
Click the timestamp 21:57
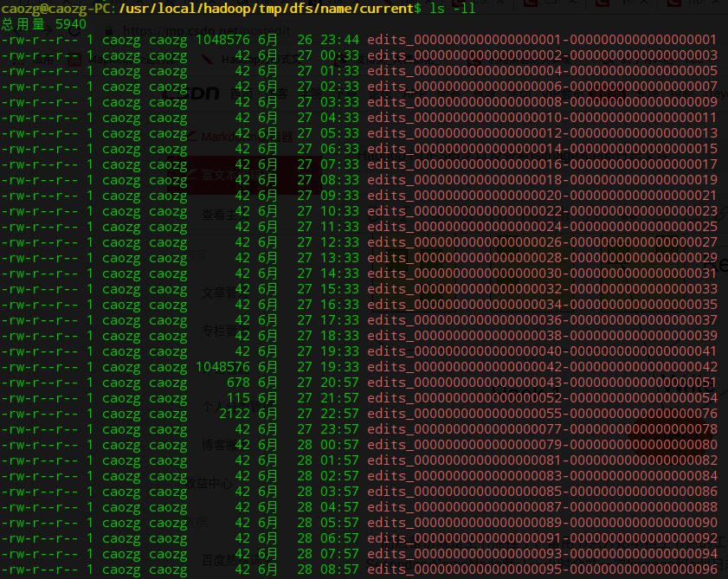(340, 398)
